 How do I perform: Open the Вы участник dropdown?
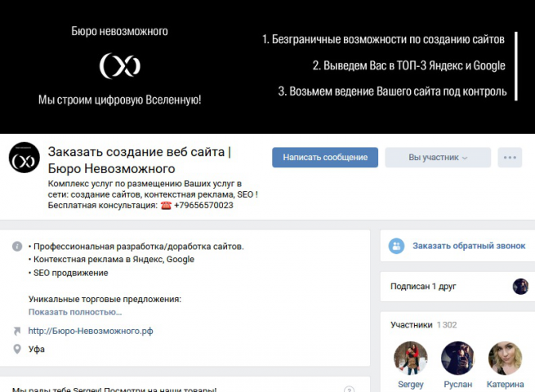pos(438,158)
